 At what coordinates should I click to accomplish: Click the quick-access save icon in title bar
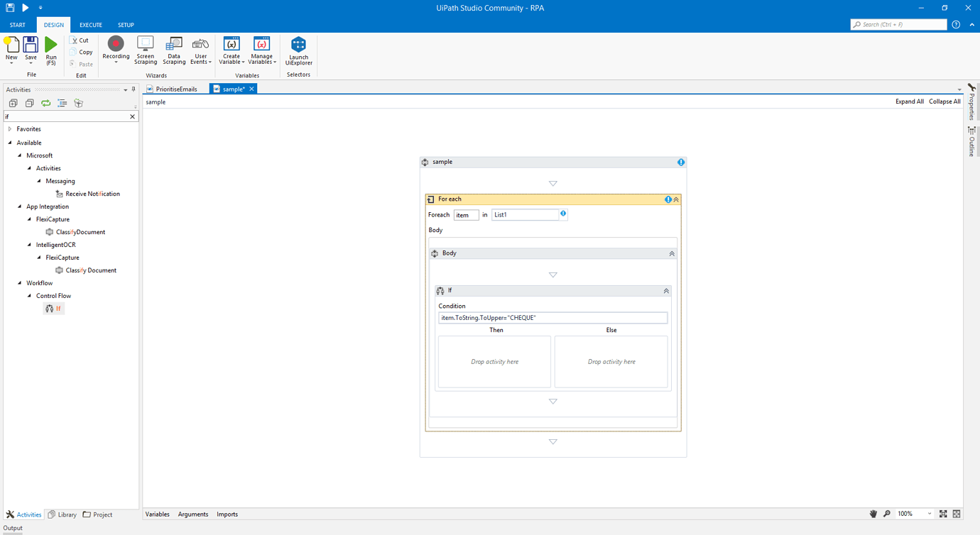coord(10,8)
